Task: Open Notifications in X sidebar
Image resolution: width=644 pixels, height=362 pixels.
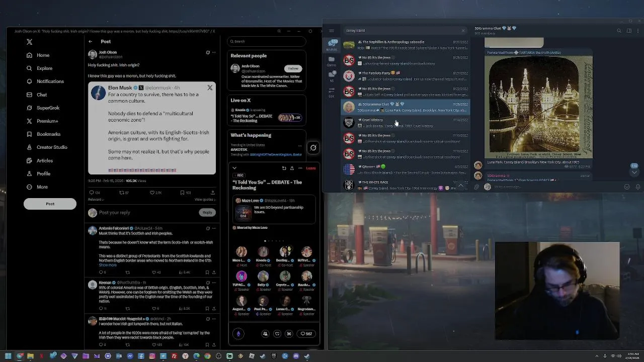Action: pyautogui.click(x=45, y=81)
